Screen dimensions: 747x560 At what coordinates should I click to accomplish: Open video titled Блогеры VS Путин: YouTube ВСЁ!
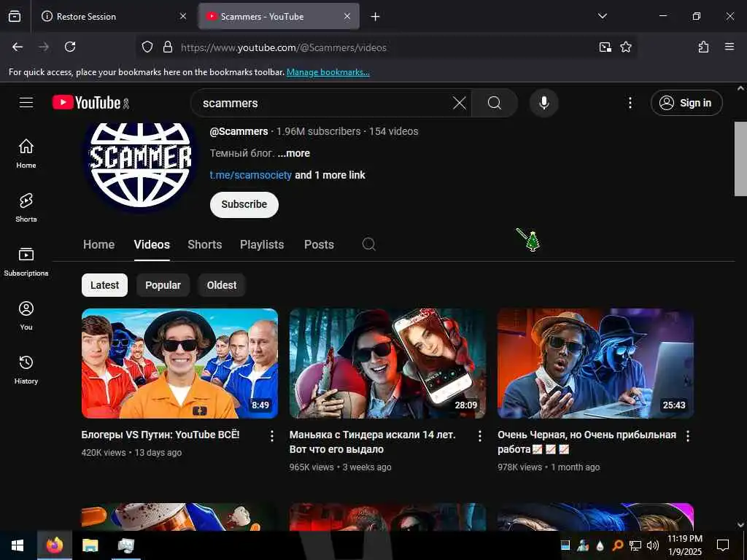[160, 435]
